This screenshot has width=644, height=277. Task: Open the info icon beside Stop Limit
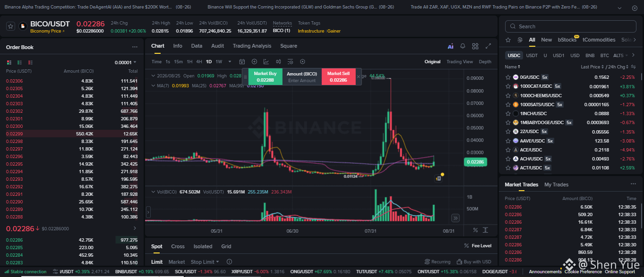(229, 262)
